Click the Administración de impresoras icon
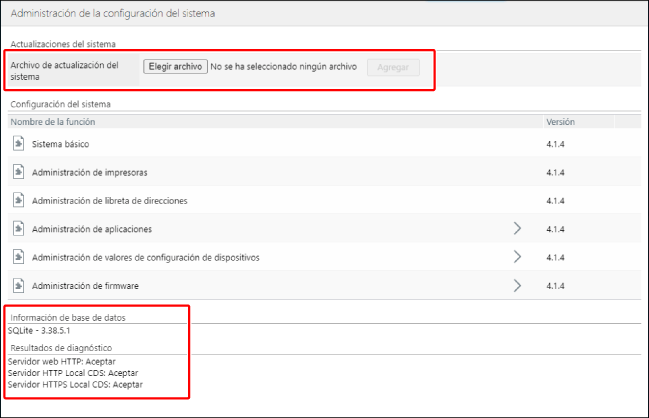 [x=19, y=172]
